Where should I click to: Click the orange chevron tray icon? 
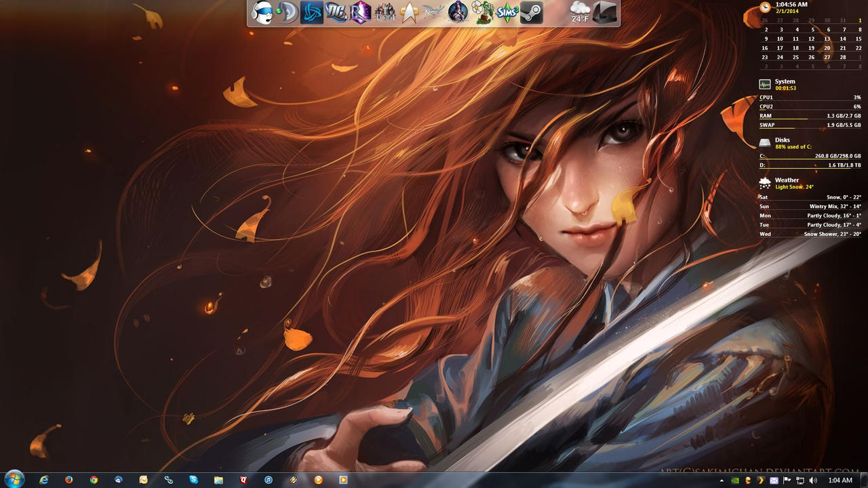tap(761, 481)
